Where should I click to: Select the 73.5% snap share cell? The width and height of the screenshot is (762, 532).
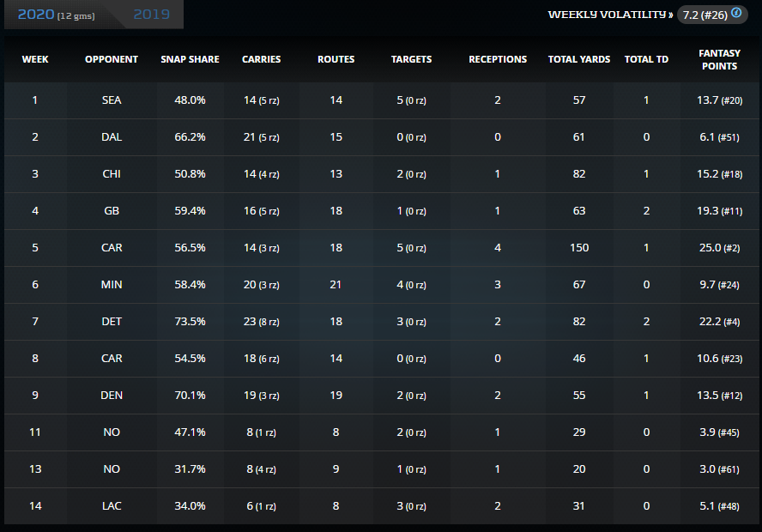click(190, 322)
